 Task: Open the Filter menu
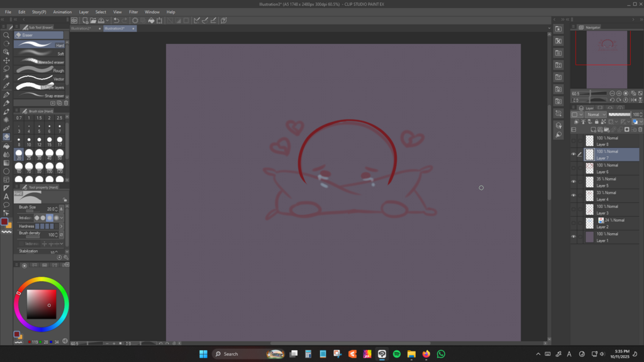[133, 12]
